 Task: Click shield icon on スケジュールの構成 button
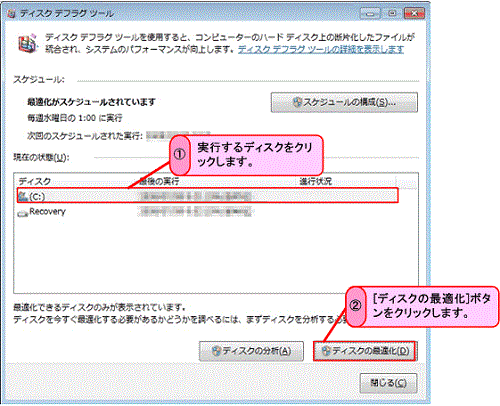click(297, 102)
